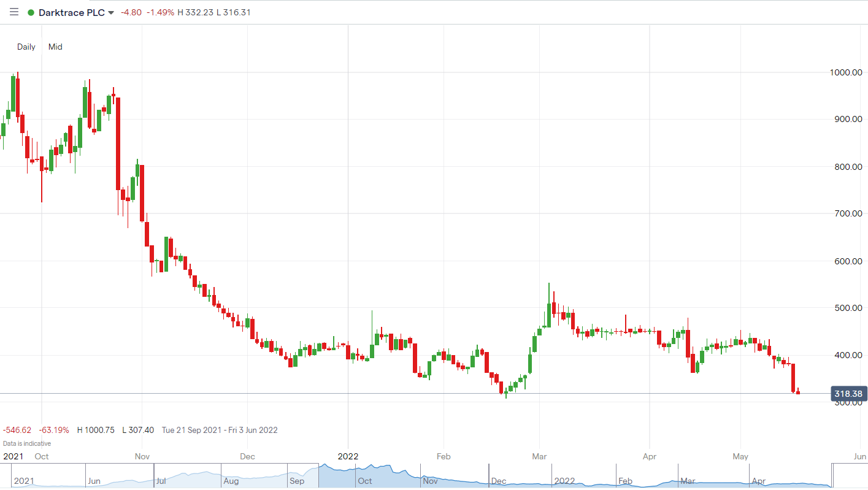Open the Mid price type selector
This screenshot has height=490, width=868.
pyautogui.click(x=55, y=47)
